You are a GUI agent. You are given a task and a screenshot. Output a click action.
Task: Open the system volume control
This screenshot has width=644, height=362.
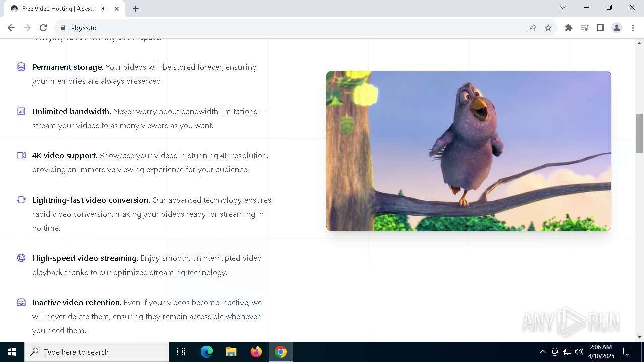[x=579, y=352]
